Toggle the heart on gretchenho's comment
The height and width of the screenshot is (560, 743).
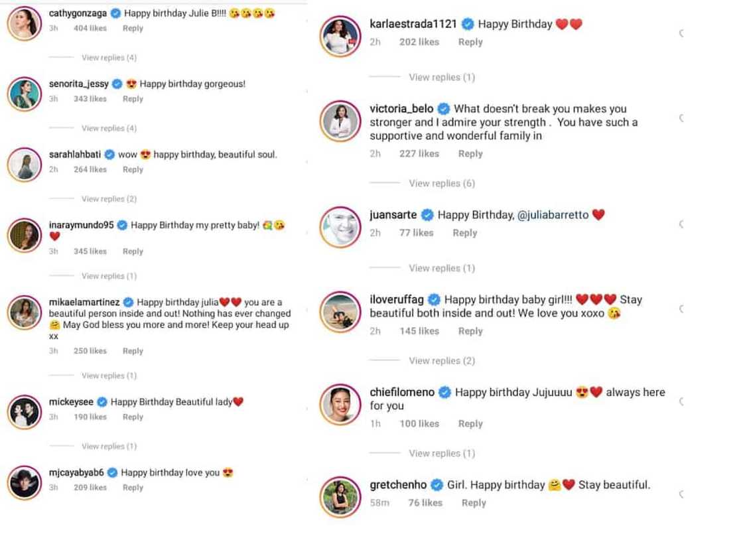[681, 494]
